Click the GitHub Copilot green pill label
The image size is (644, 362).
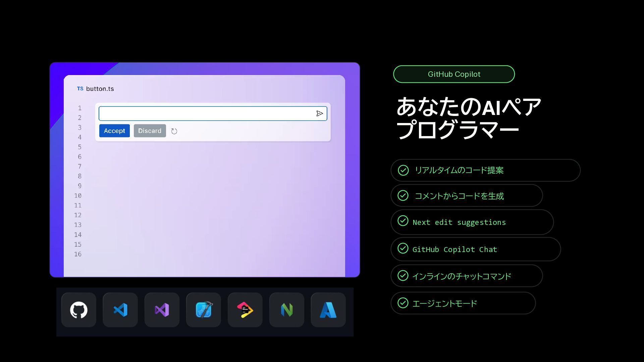[454, 74]
